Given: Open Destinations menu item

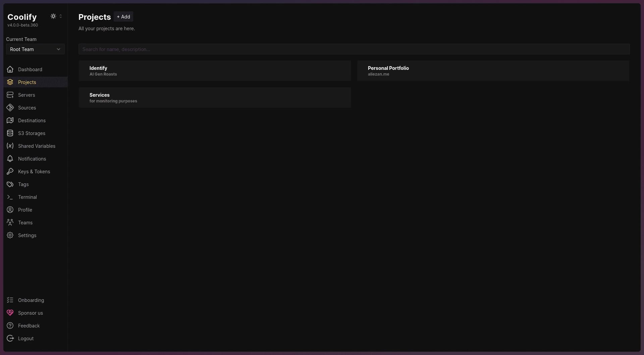Looking at the screenshot, I should (35, 120).
